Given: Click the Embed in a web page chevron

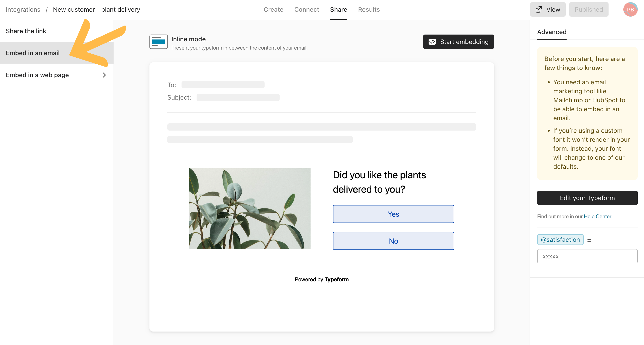Looking at the screenshot, I should point(105,75).
